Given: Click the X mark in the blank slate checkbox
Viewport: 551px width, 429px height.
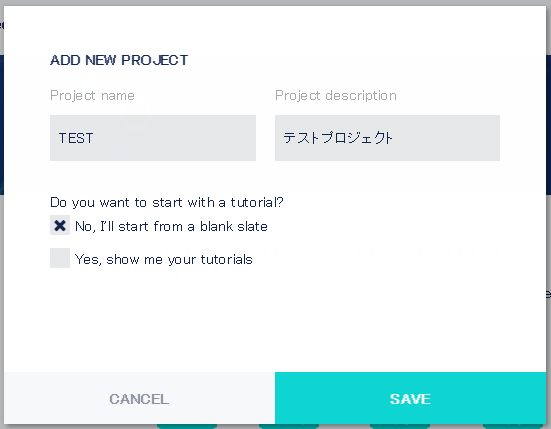Looking at the screenshot, I should coord(60,226).
